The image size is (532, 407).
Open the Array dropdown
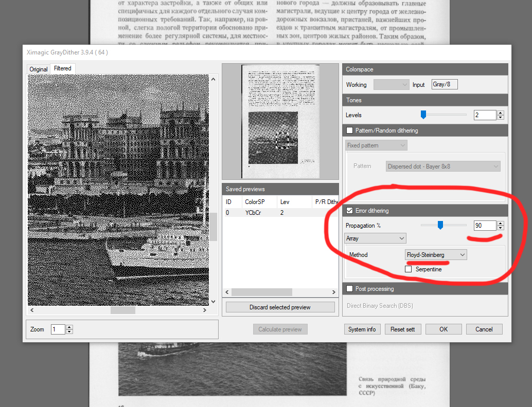click(375, 238)
